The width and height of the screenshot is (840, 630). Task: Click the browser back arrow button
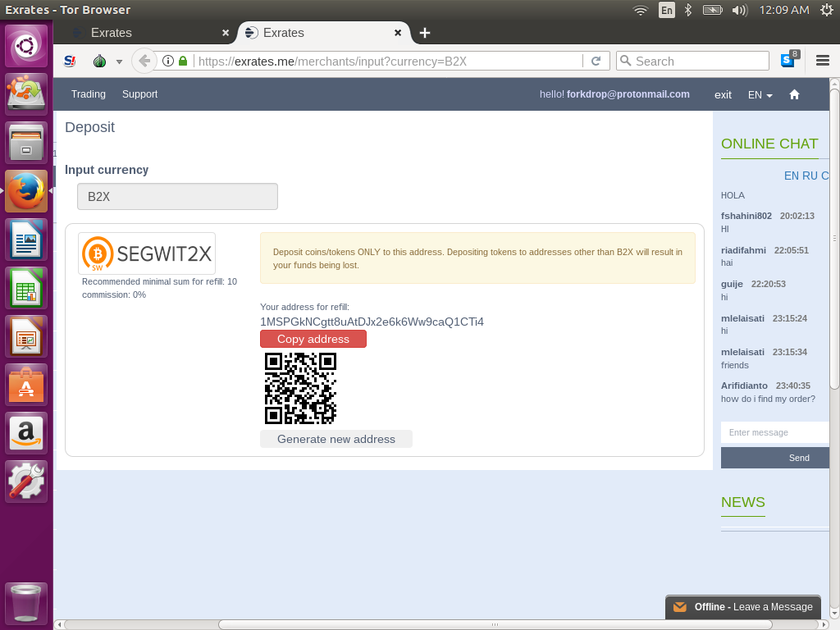[144, 61]
